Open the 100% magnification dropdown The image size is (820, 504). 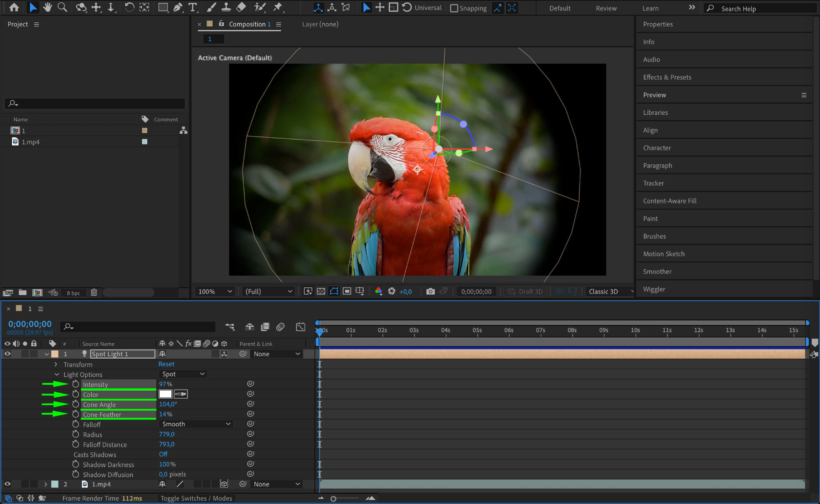214,291
